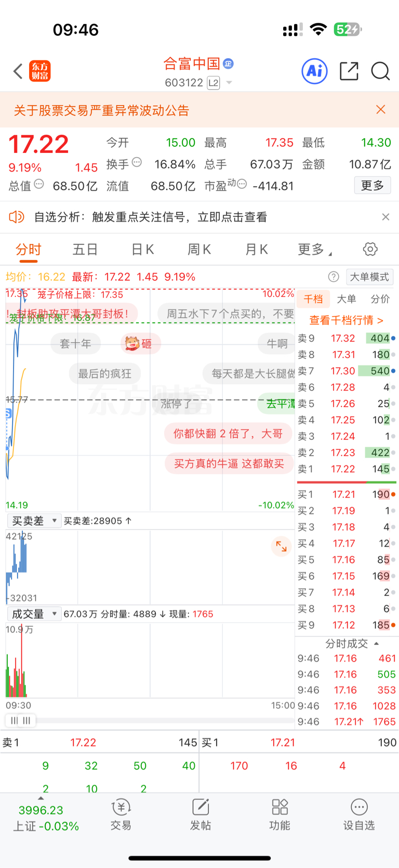Screen dimensions: 399x868
Task: Tap the share export icon
Action: (x=349, y=71)
